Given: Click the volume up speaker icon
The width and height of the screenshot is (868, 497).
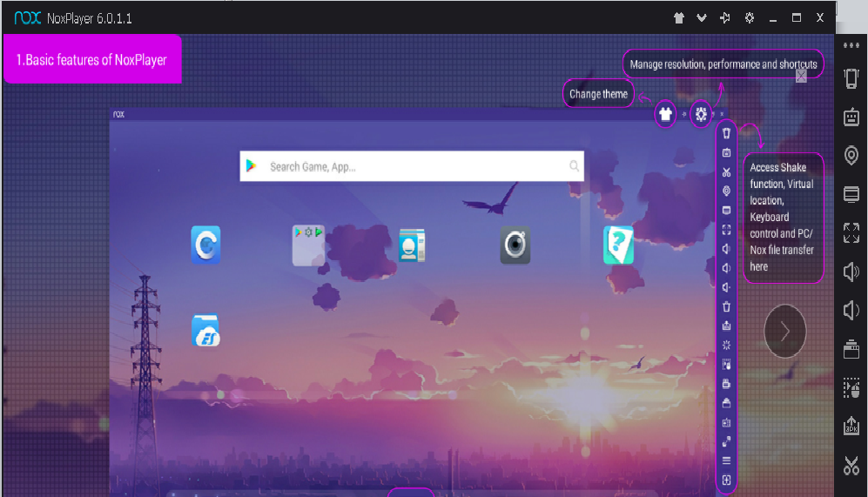Looking at the screenshot, I should 851,272.
